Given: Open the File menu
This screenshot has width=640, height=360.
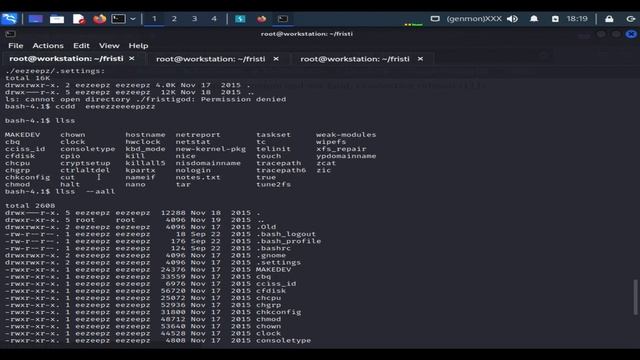Looking at the screenshot, I should click(16, 46).
